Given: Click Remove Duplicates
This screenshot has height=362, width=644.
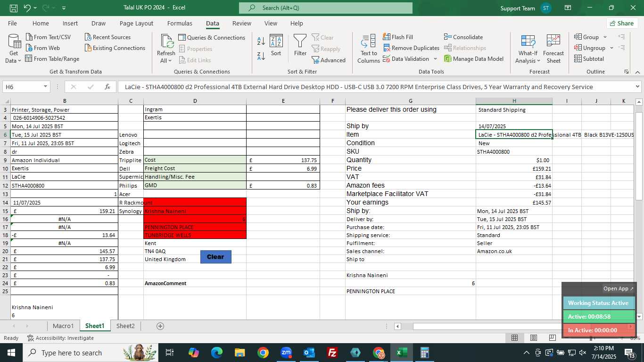Looking at the screenshot, I should (x=411, y=48).
